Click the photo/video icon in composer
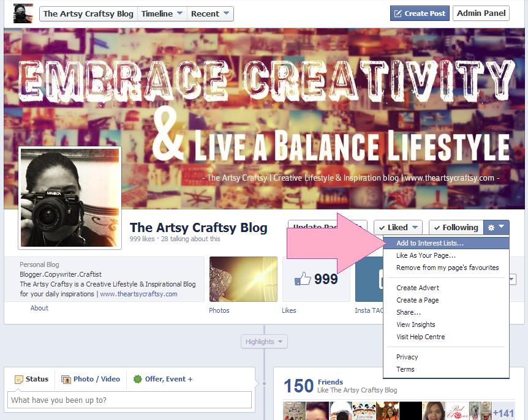The image size is (528, 420). [x=66, y=380]
